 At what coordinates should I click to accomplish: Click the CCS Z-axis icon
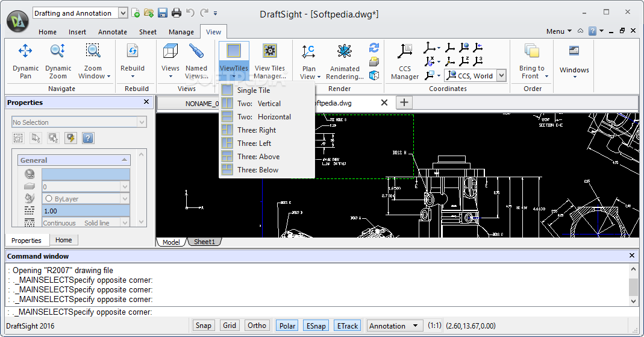point(464,61)
